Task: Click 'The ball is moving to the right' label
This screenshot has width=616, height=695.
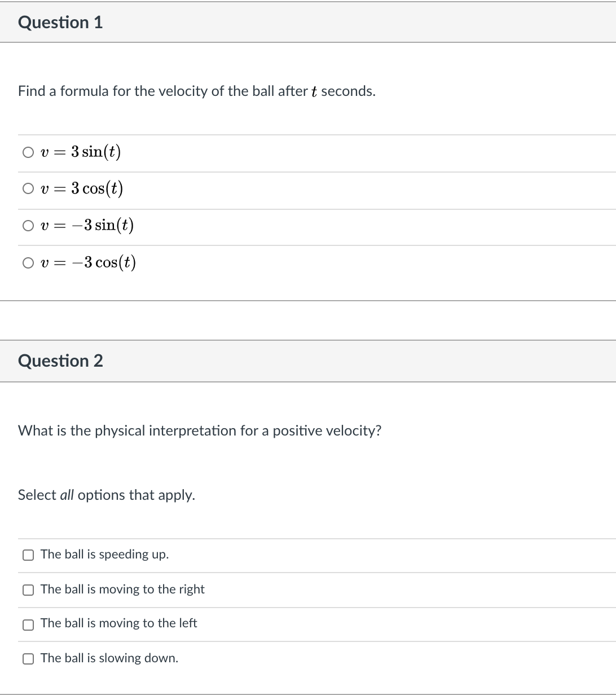Action: click(122, 590)
